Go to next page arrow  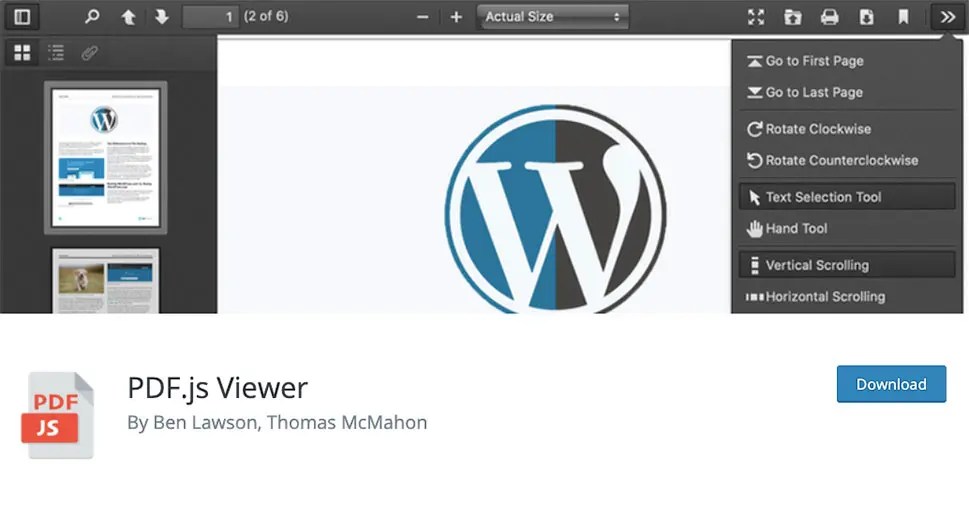(x=162, y=17)
